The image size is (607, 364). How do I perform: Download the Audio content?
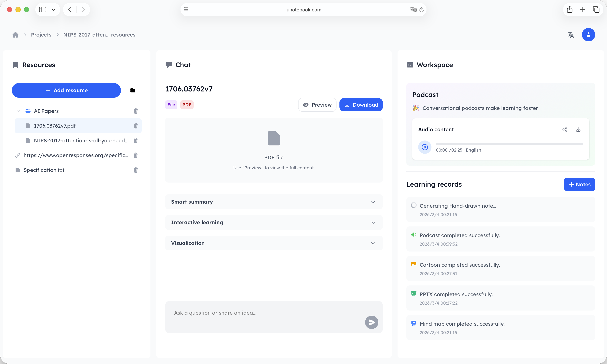click(x=578, y=129)
